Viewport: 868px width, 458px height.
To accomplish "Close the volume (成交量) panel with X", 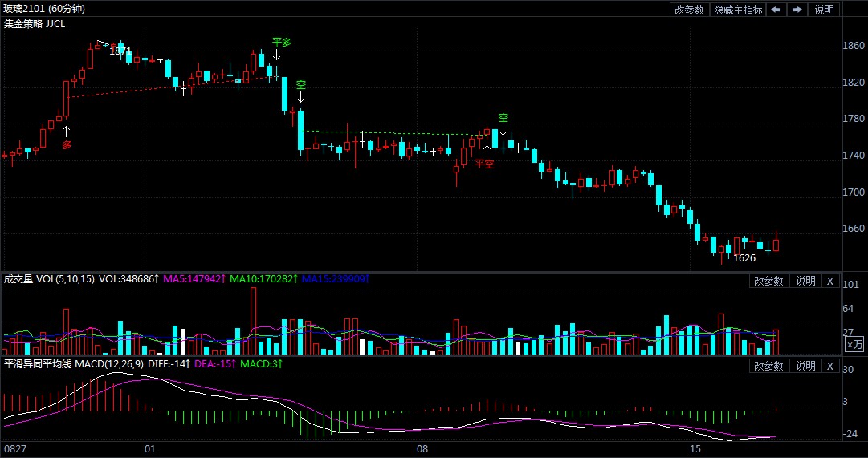I will pyautogui.click(x=830, y=281).
